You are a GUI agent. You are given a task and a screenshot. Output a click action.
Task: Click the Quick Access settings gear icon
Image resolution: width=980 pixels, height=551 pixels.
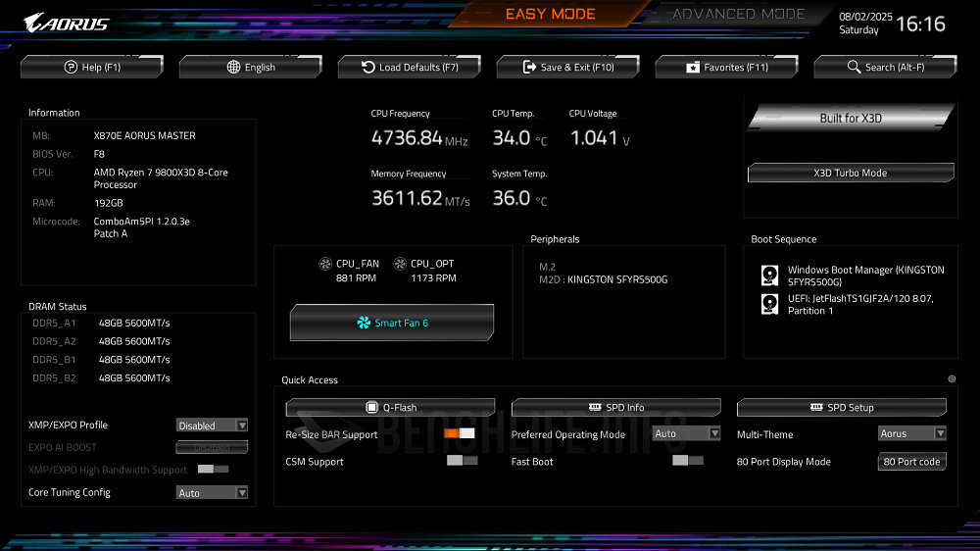[x=952, y=379]
